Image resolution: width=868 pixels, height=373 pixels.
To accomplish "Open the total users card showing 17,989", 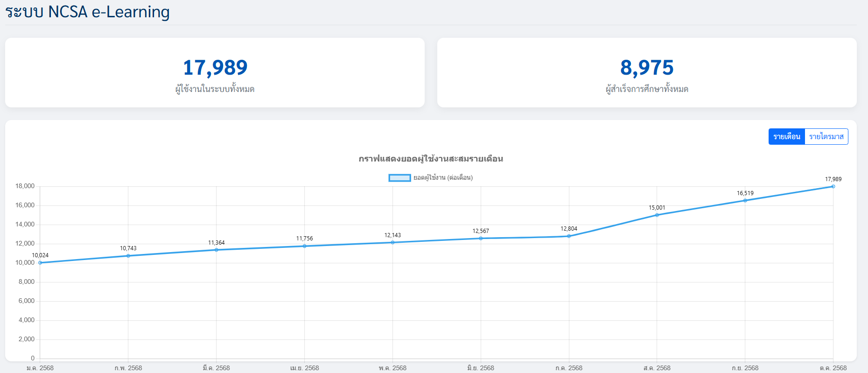I will (215, 73).
